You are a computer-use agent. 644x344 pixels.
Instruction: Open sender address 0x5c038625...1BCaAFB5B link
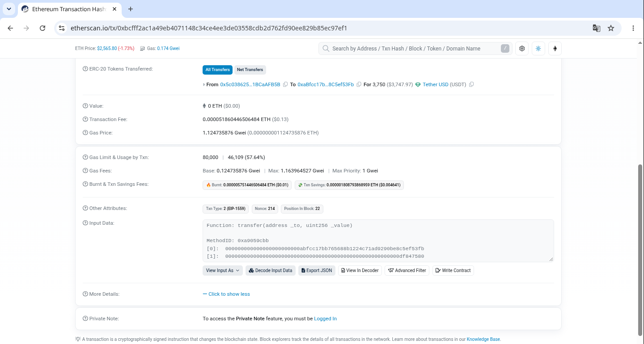pos(250,84)
